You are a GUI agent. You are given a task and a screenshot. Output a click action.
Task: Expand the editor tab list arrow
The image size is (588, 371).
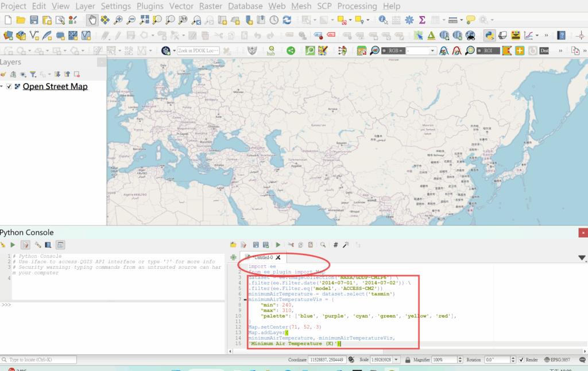[582, 258]
